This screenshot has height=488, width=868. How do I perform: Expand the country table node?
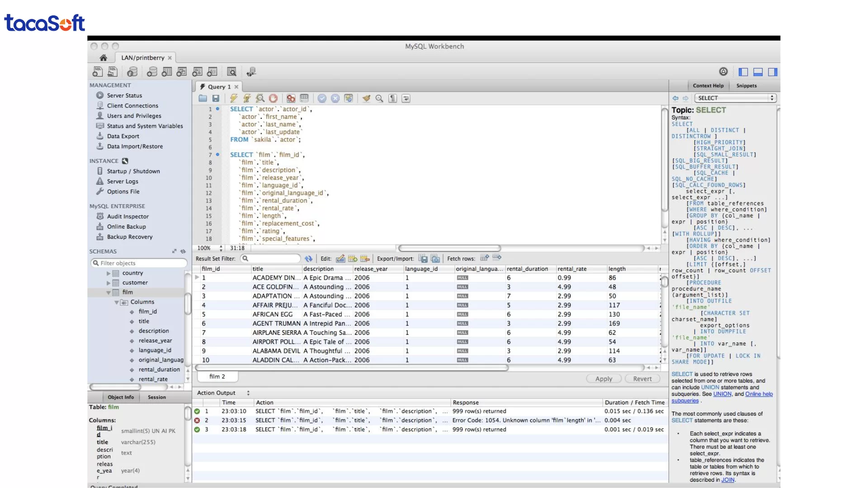pos(108,273)
